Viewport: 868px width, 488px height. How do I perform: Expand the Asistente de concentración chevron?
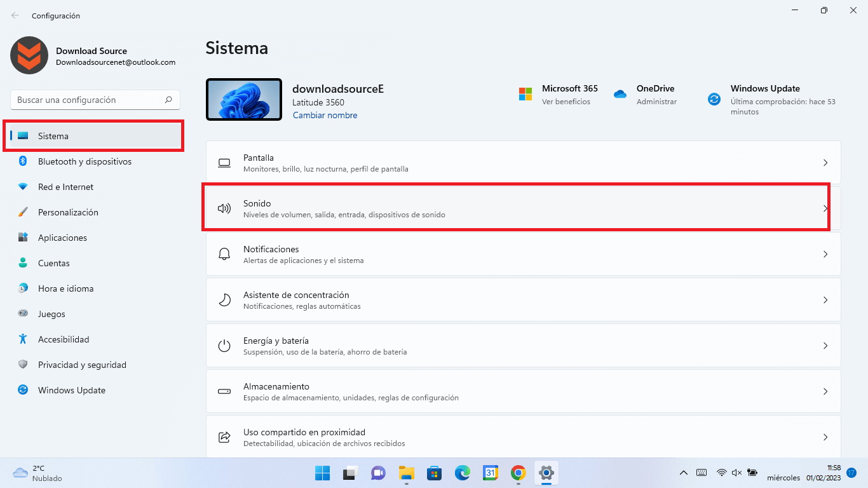click(x=825, y=300)
